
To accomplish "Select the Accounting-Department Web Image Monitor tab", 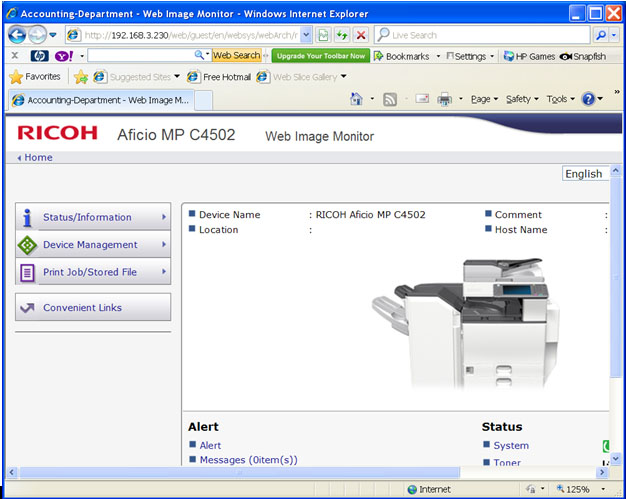I will (x=100, y=100).
